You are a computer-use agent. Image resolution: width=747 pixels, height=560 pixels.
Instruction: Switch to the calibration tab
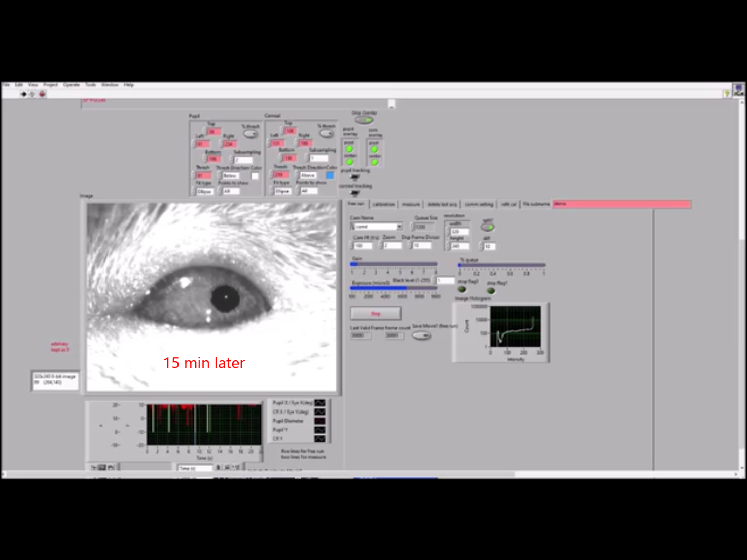(x=383, y=204)
